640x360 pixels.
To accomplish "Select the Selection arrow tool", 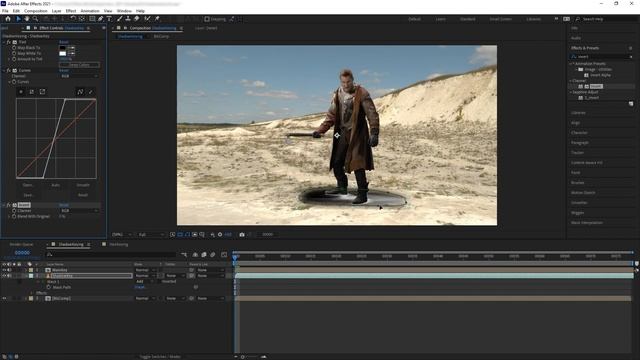I will pyautogui.click(x=18, y=19).
